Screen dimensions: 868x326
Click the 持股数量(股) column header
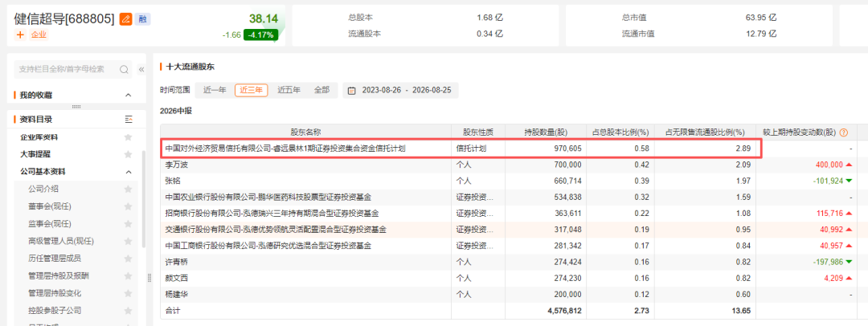click(546, 132)
